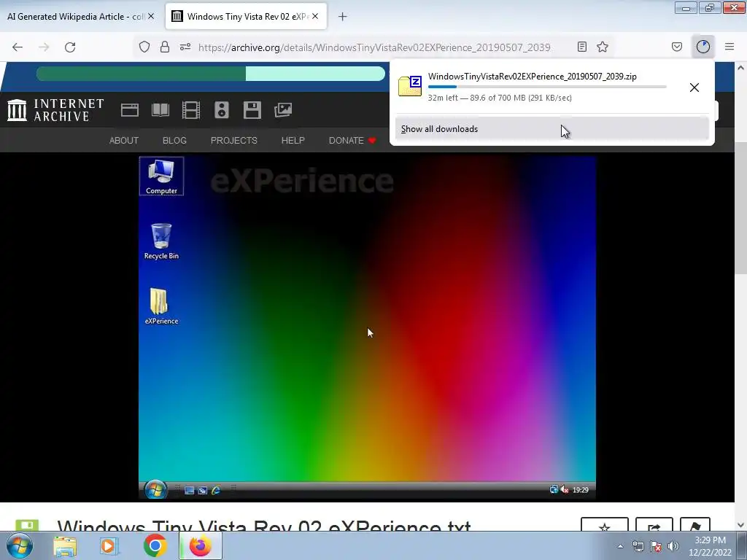Open the Video film icon
Viewport: 747px width, 560px height.
tap(191, 110)
